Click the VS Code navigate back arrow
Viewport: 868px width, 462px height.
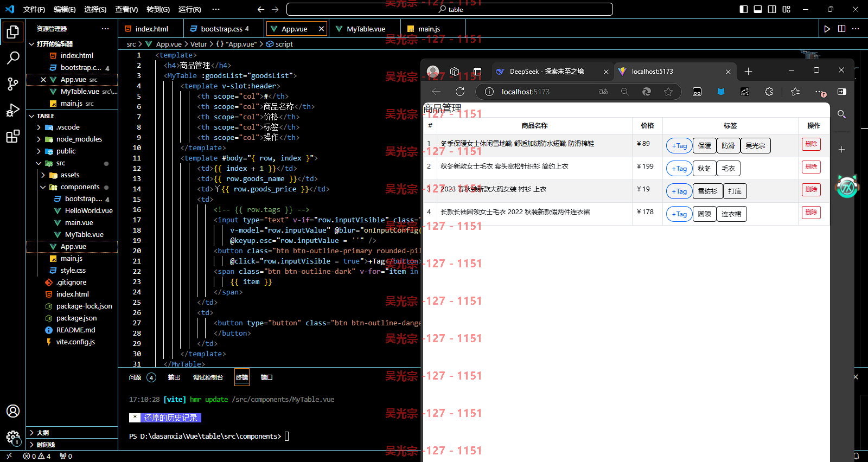point(261,9)
